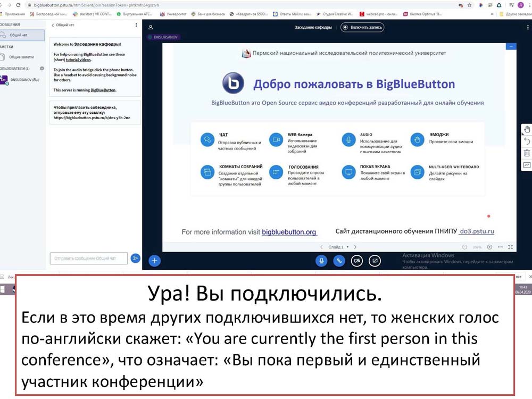The height and width of the screenshot is (399, 532).
Task: Click the DNSURSANOV talking indicator badge
Action: click(x=163, y=37)
